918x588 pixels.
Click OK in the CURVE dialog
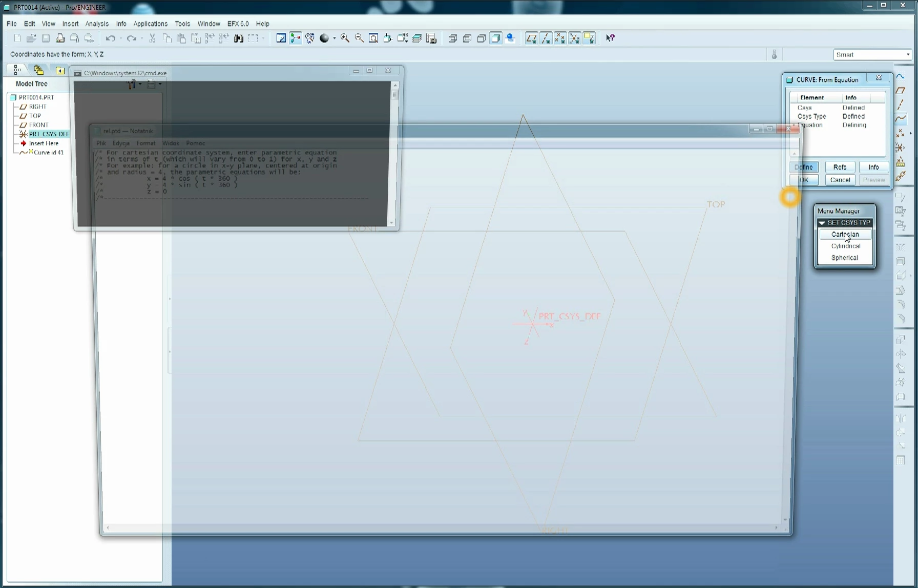click(x=804, y=180)
